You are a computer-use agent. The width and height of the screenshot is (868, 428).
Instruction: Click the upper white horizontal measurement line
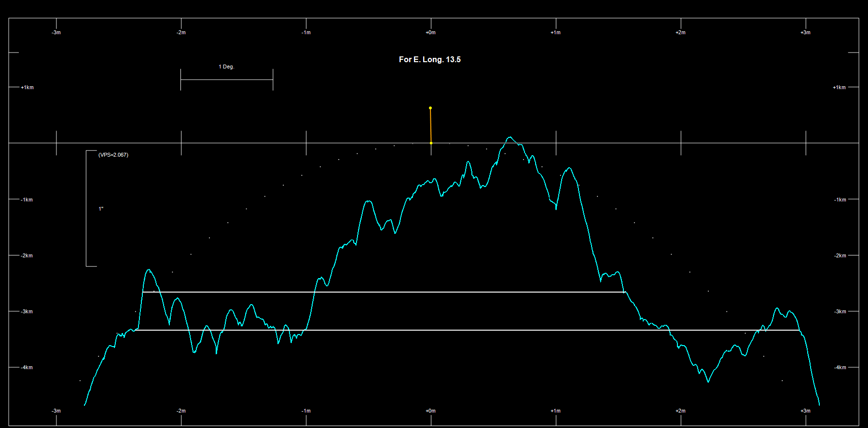click(x=384, y=292)
